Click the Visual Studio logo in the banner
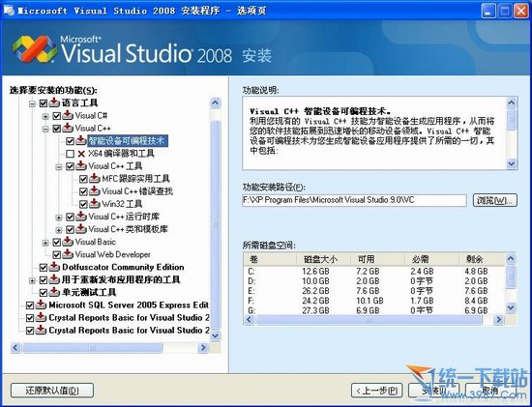This screenshot has width=532, height=407. tap(34, 48)
